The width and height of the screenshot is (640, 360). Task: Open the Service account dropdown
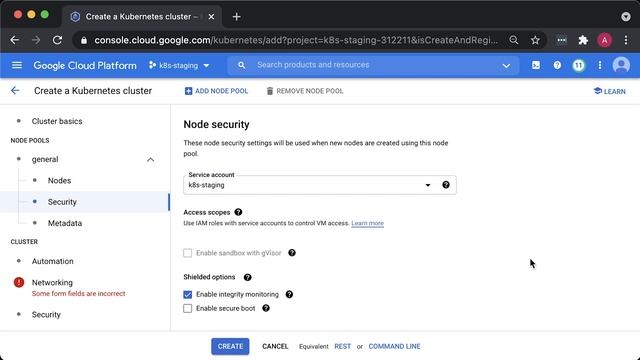pyautogui.click(x=320, y=185)
